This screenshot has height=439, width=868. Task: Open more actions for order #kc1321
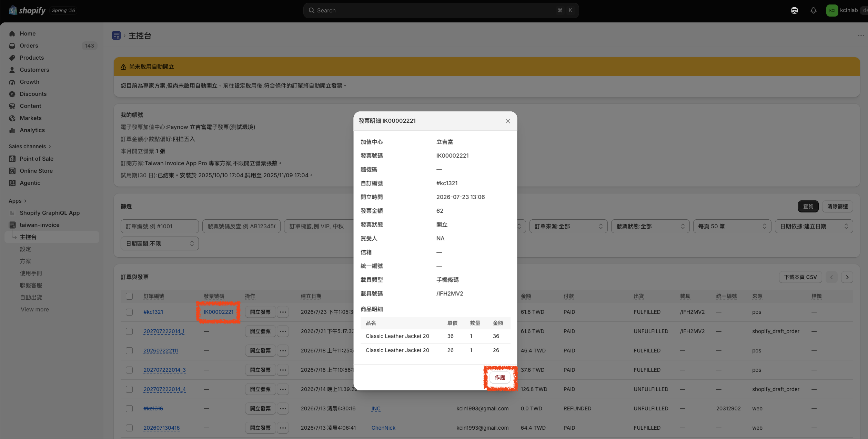(x=283, y=312)
